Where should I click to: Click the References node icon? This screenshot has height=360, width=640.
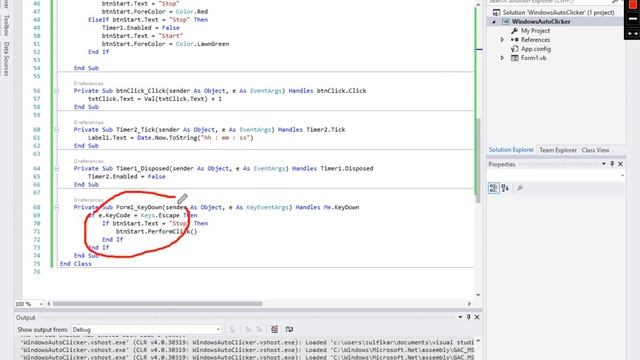[515, 40]
